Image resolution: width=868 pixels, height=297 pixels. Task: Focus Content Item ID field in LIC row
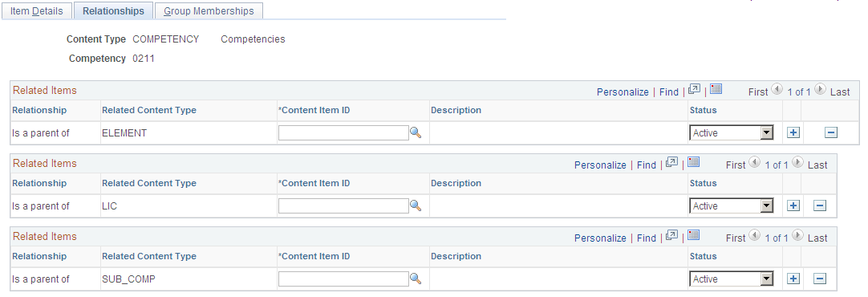pyautogui.click(x=343, y=205)
